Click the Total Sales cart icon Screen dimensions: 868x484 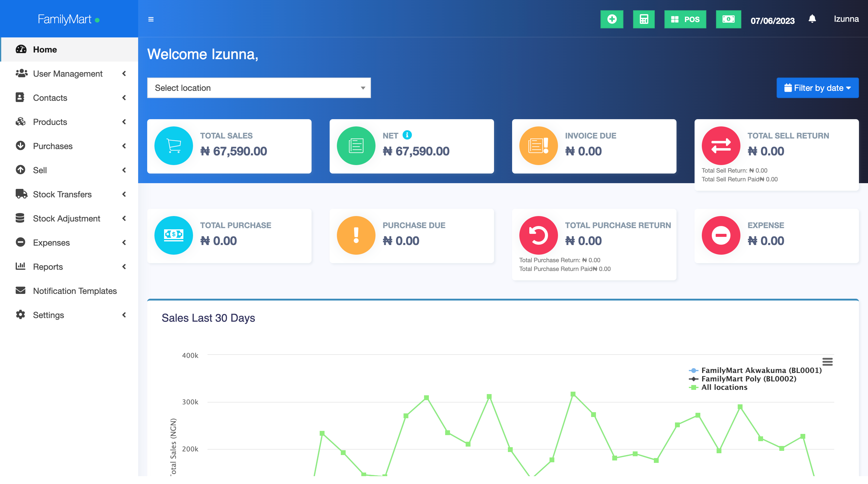click(x=173, y=146)
